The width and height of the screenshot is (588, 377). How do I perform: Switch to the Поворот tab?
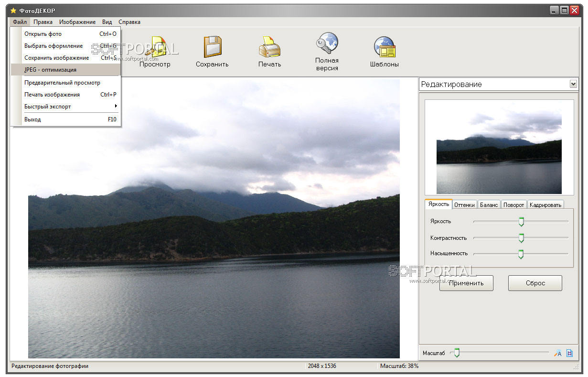[513, 205]
